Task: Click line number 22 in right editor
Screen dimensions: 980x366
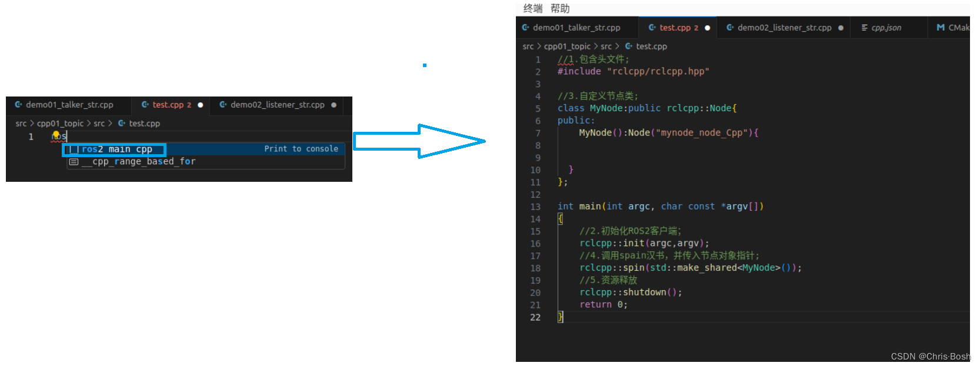Action: click(x=535, y=318)
